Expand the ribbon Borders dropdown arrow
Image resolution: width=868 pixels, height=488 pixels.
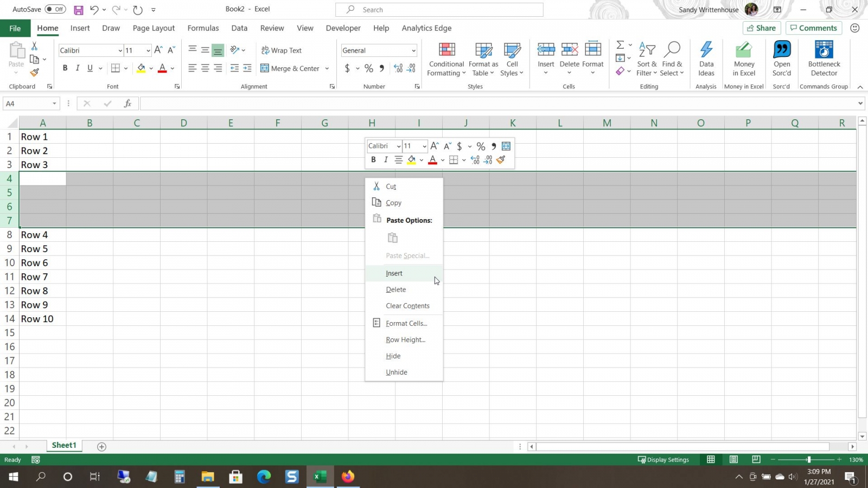click(x=126, y=68)
